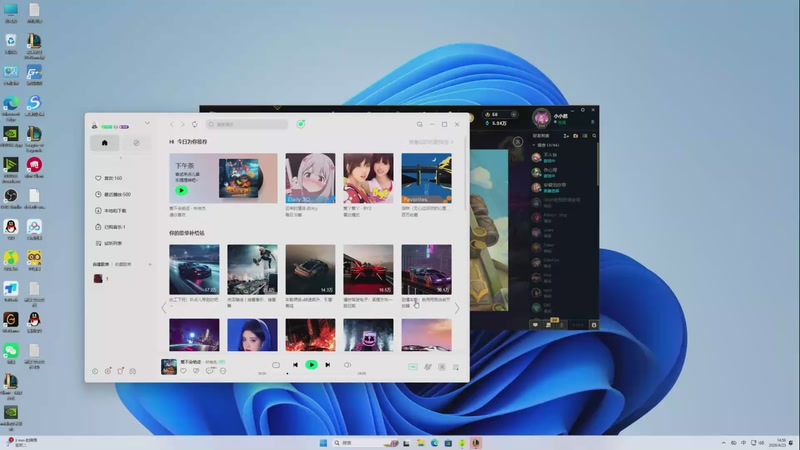Focus the music search field
This screenshot has width=800, height=450.
[x=247, y=124]
